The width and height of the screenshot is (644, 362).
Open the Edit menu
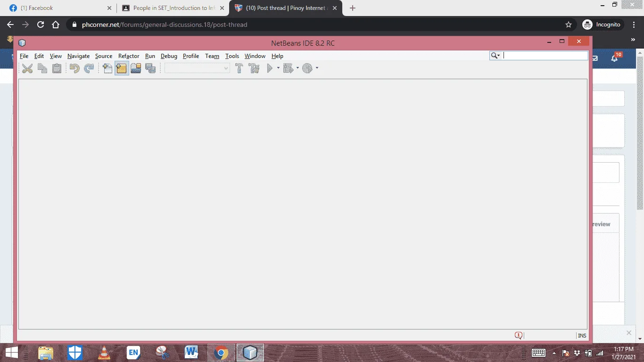click(x=39, y=56)
